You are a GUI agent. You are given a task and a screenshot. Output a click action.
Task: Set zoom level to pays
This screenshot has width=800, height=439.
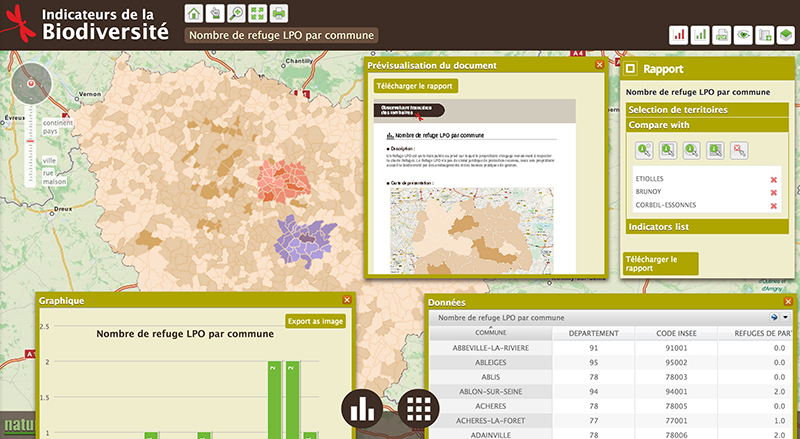(x=50, y=131)
